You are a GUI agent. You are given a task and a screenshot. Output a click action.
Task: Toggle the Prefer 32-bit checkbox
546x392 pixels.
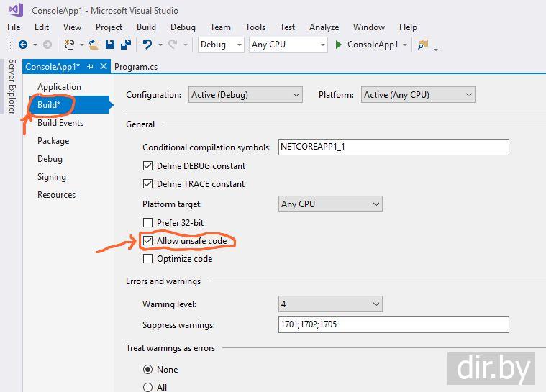coord(148,223)
